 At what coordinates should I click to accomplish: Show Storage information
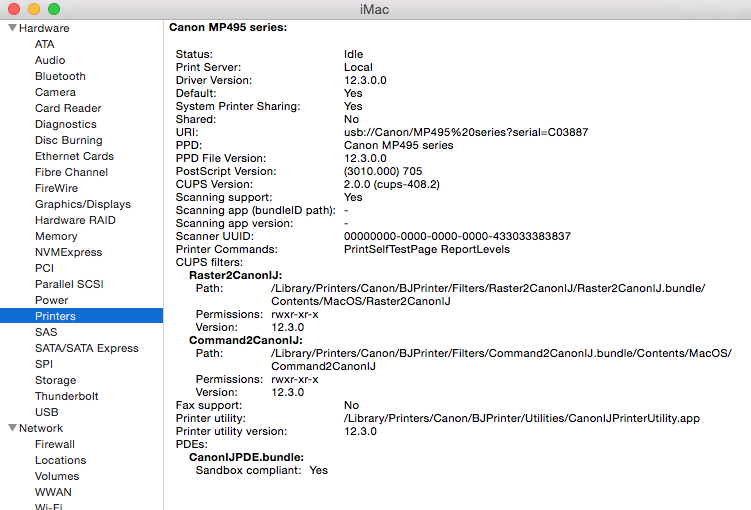(56, 380)
